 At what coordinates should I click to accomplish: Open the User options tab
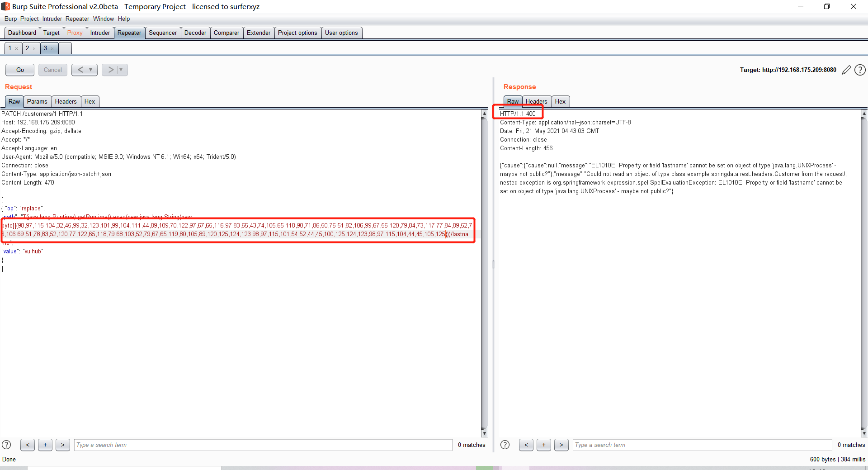click(x=341, y=33)
